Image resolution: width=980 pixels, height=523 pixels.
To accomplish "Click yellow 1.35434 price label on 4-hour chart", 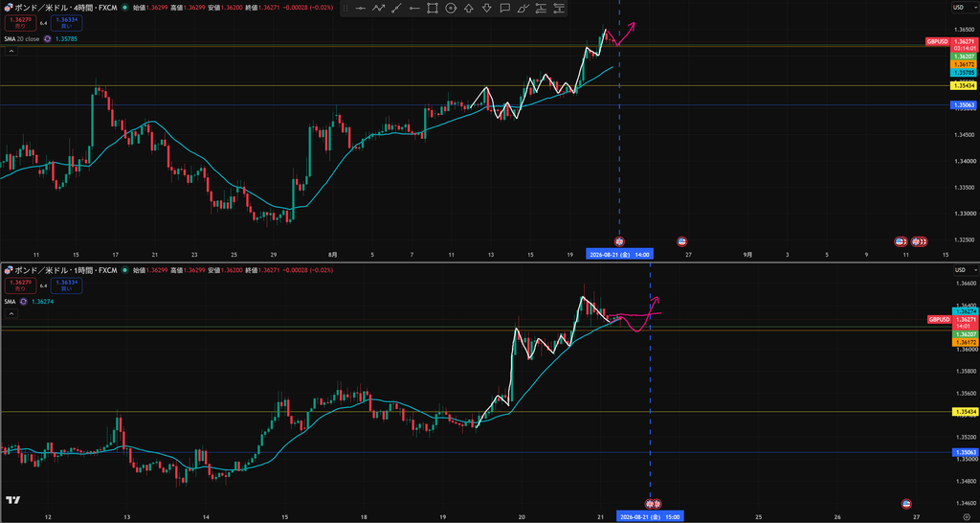I will tap(963, 85).
